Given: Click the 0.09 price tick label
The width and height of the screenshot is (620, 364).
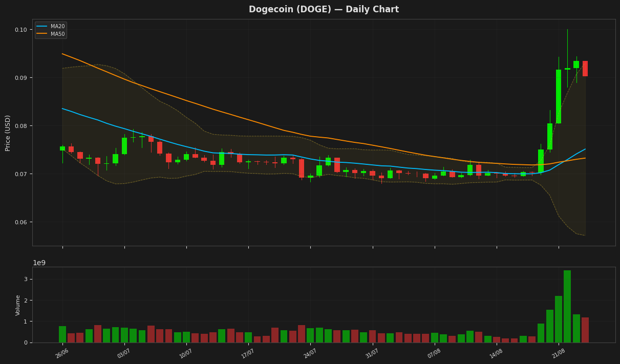Looking at the screenshot, I should 22,78.
